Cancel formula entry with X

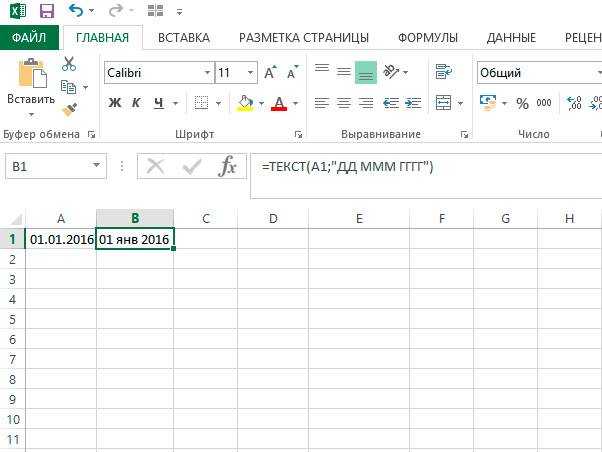pos(155,166)
